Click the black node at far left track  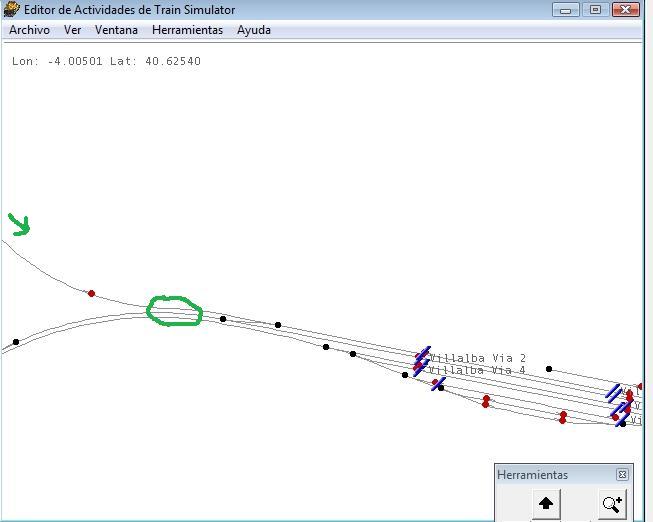point(16,342)
